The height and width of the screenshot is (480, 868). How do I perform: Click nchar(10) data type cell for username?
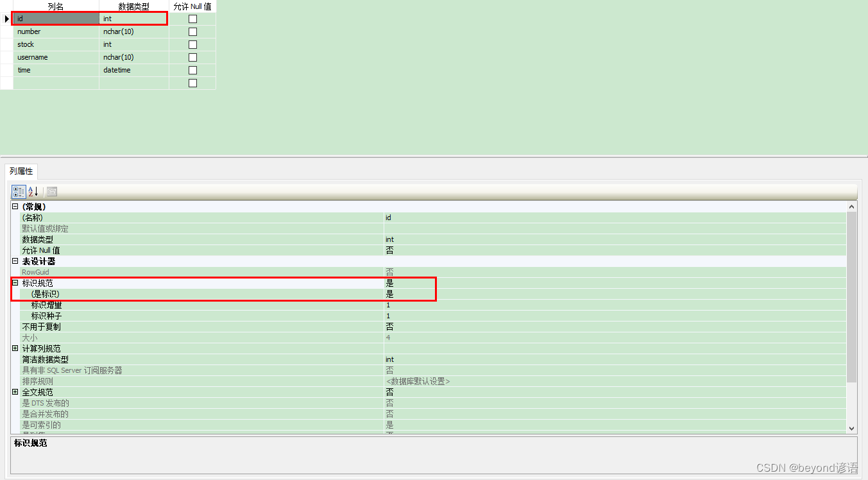click(134, 57)
